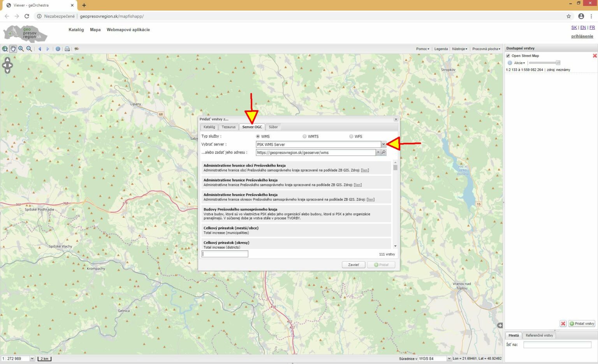Select the WMTS service type
This screenshot has height=364, width=598.
304,136
